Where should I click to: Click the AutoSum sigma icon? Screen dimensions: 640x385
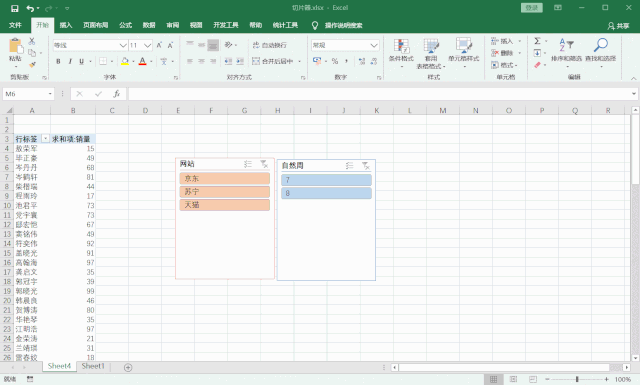(538, 41)
